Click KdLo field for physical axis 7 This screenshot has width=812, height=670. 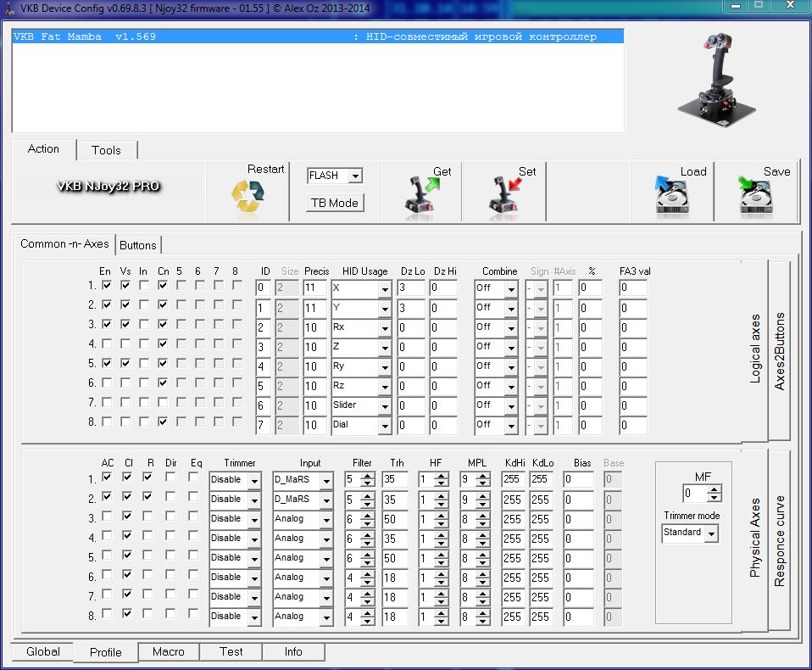coord(541,597)
